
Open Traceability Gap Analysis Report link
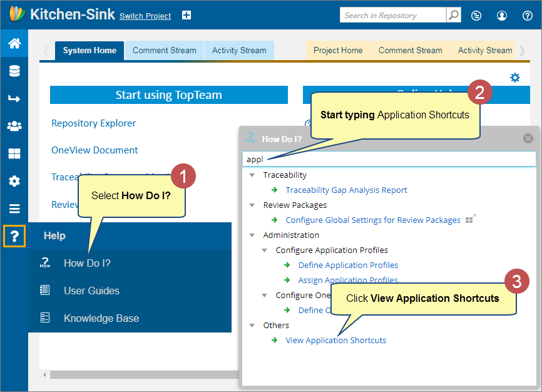click(x=346, y=190)
